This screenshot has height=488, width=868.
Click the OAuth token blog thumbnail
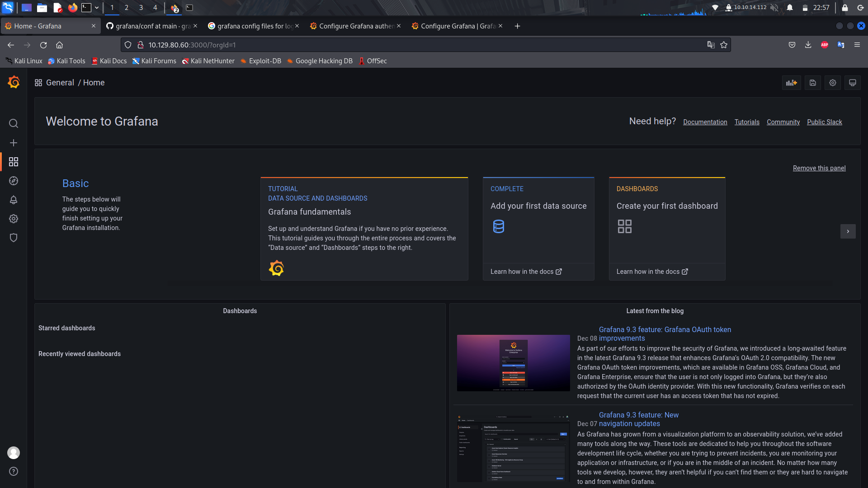click(513, 363)
